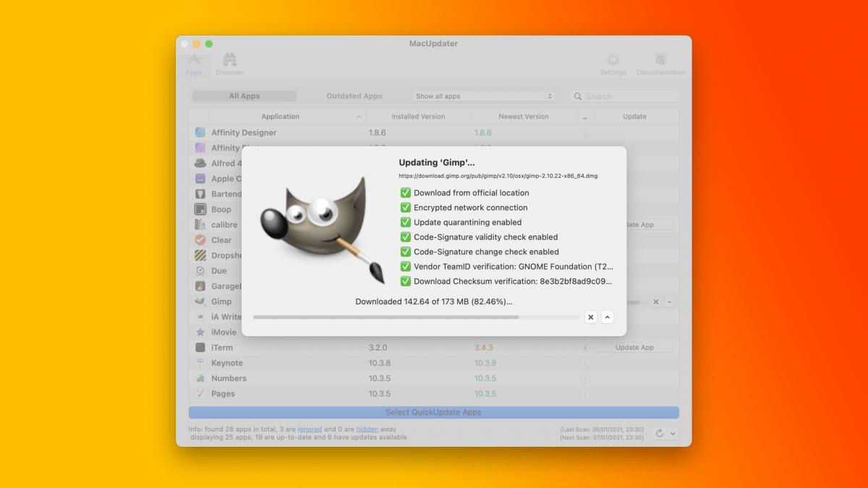Expand the dropdown arrow beside rescan button
This screenshot has height=488, width=868.
[673, 433]
